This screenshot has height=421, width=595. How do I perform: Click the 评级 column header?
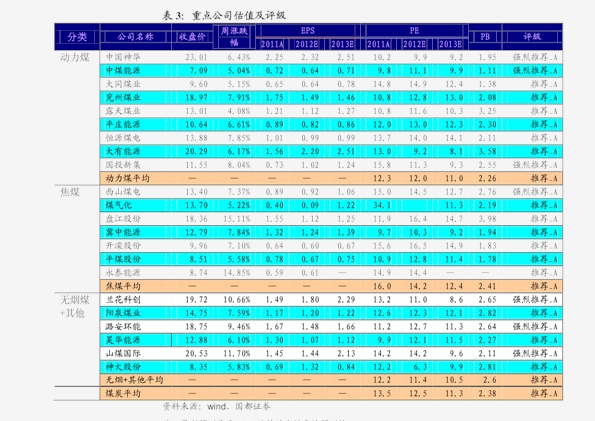pos(532,37)
